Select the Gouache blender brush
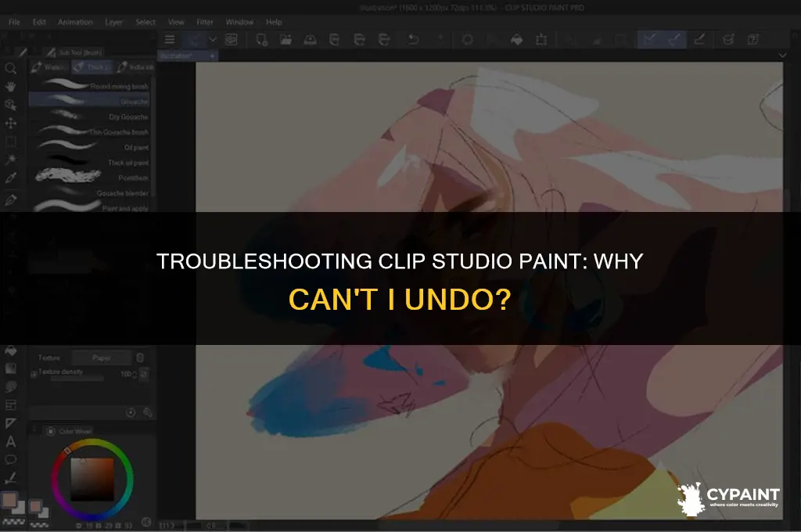801x532 pixels. (90, 192)
